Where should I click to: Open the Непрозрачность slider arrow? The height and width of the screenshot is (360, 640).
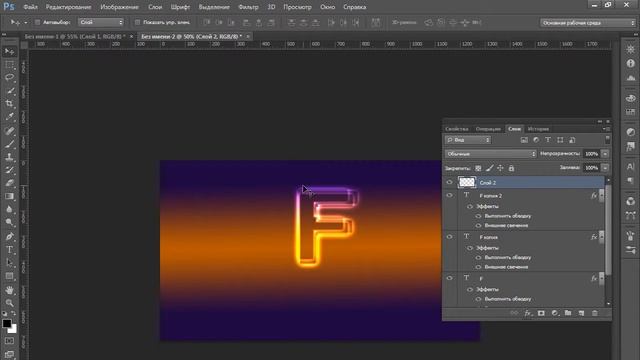pyautogui.click(x=605, y=154)
